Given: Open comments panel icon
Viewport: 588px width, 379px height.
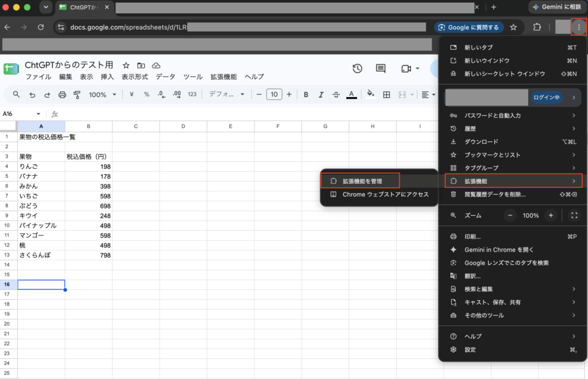Looking at the screenshot, I should click(x=381, y=68).
